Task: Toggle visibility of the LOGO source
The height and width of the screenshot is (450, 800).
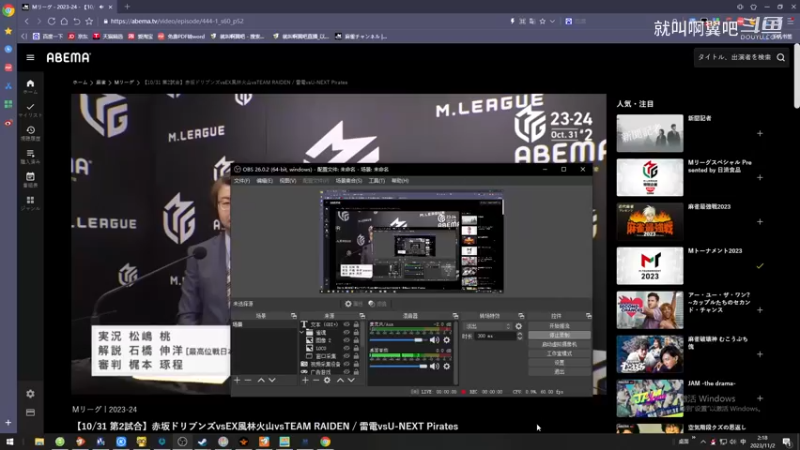Action: [346, 348]
